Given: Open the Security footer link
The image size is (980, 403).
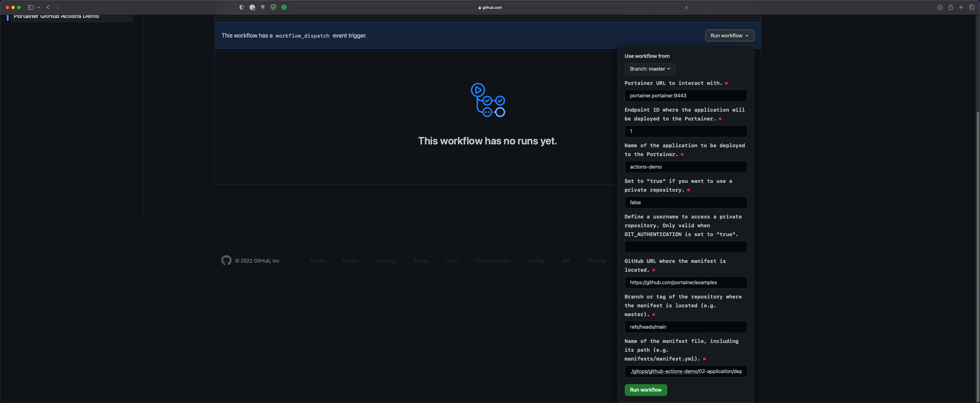Looking at the screenshot, I should point(386,261).
